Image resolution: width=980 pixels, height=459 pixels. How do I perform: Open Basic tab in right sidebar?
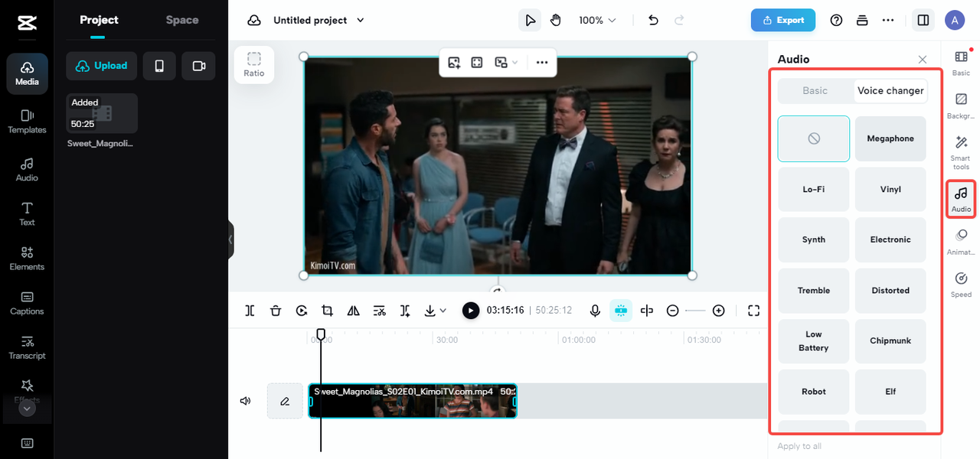961,63
